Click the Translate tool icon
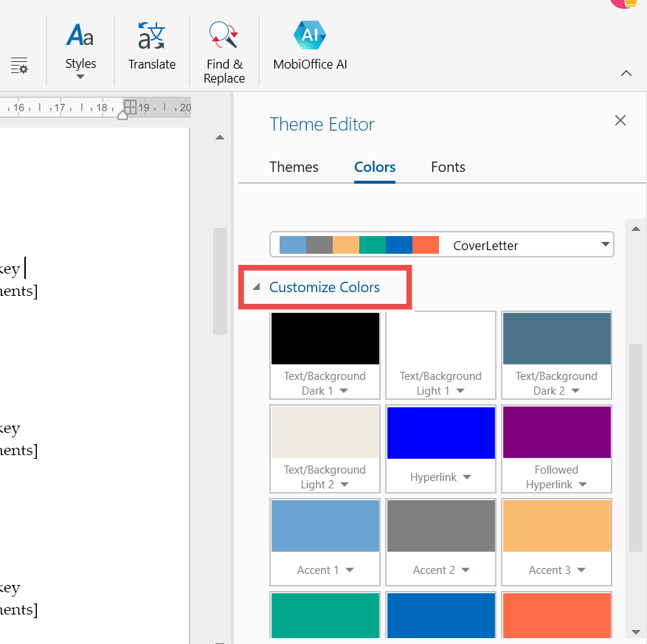This screenshot has width=647, height=644. click(152, 36)
